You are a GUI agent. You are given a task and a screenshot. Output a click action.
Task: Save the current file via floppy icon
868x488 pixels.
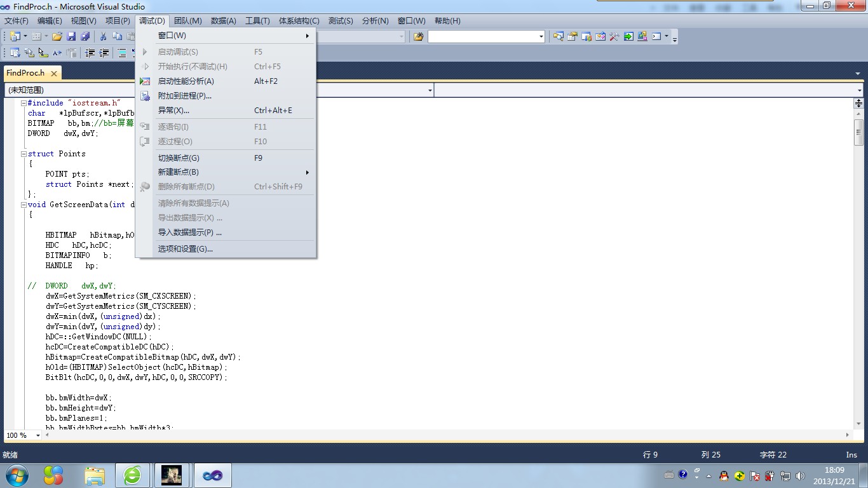pyautogui.click(x=71, y=36)
